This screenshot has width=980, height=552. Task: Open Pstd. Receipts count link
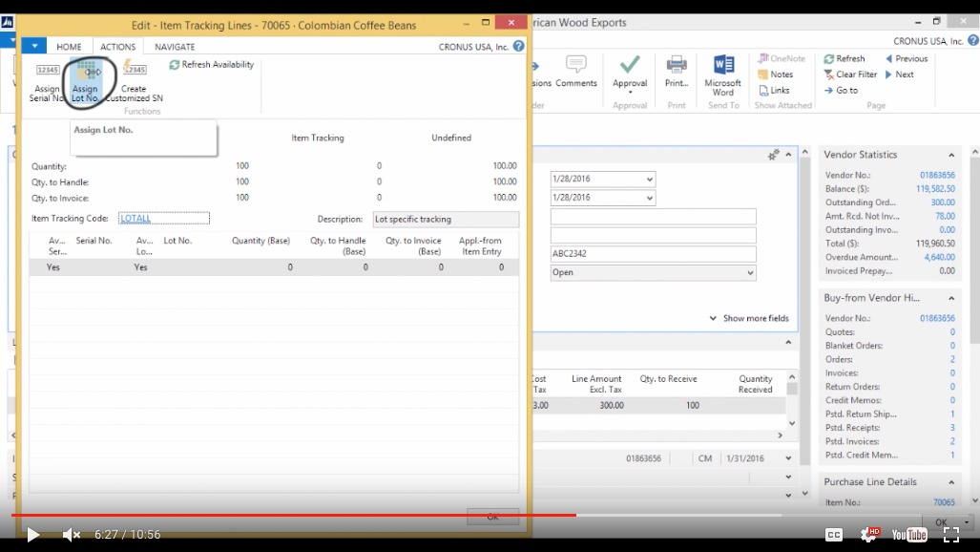coord(952,428)
